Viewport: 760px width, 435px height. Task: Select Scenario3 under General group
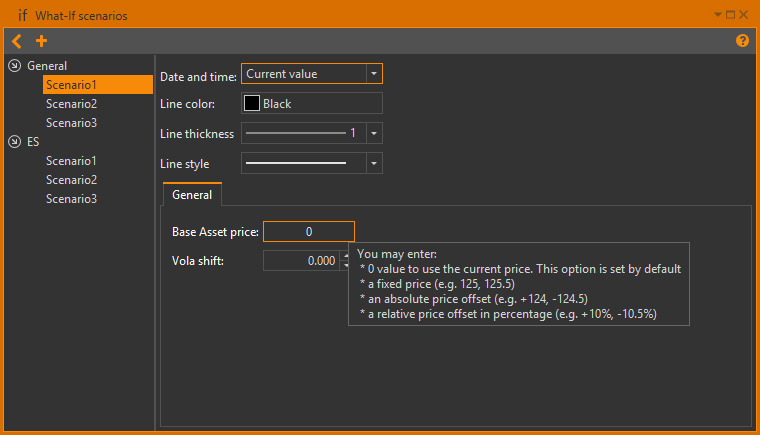click(71, 123)
